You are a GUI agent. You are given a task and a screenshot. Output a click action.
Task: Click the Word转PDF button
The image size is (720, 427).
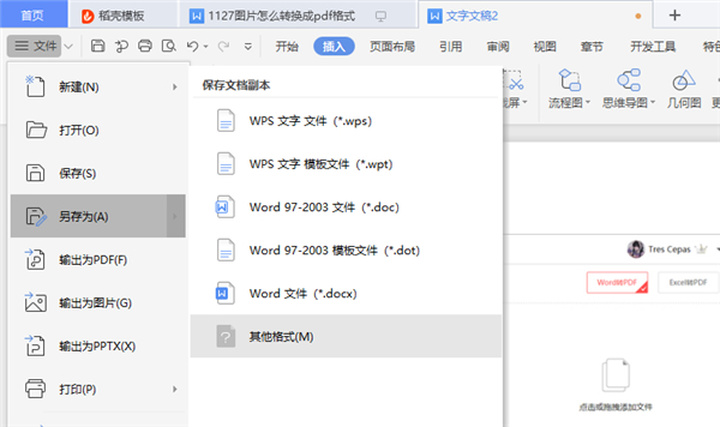pyautogui.click(x=617, y=282)
